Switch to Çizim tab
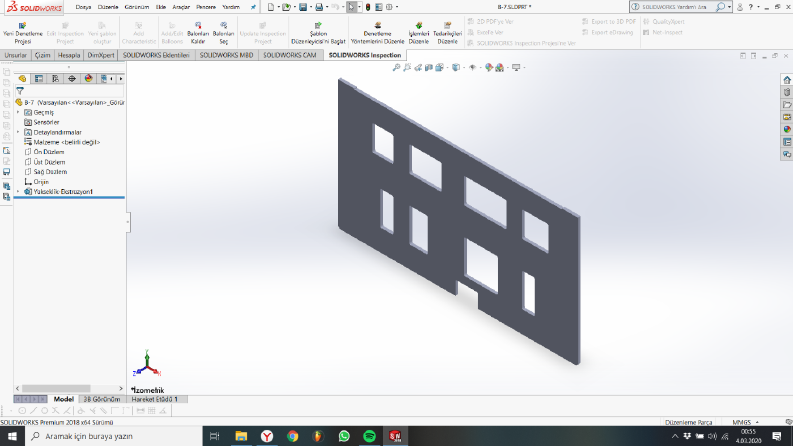The width and height of the screenshot is (793, 446). coord(42,55)
